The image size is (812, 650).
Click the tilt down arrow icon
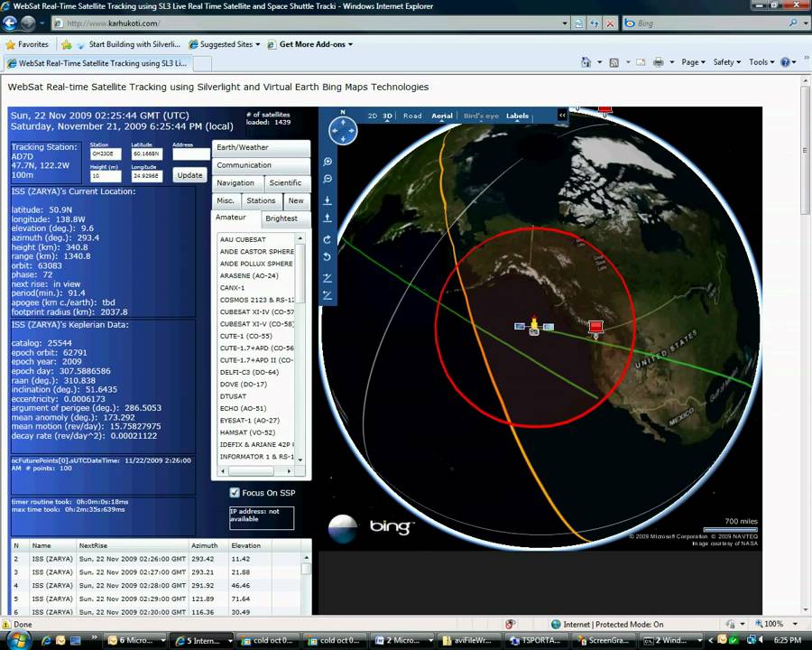click(x=328, y=200)
